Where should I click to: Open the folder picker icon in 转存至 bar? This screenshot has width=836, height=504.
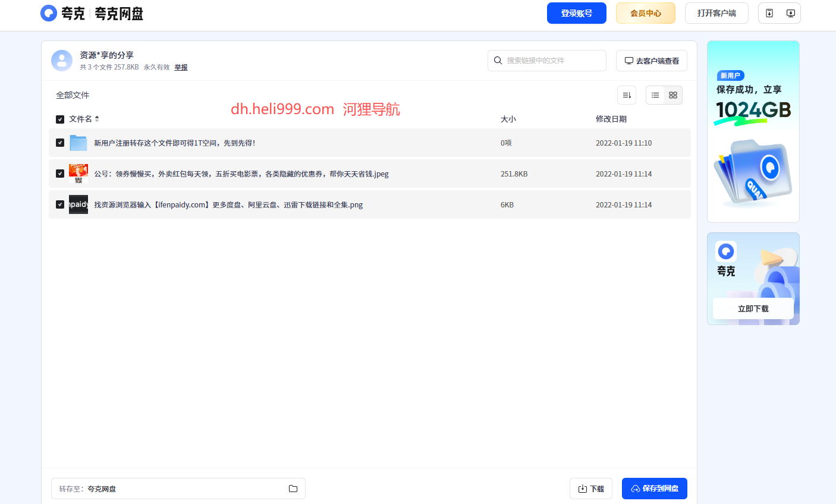[293, 488]
